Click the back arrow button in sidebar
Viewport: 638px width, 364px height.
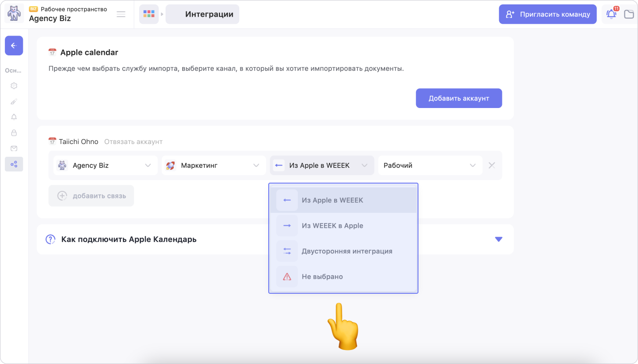click(14, 45)
